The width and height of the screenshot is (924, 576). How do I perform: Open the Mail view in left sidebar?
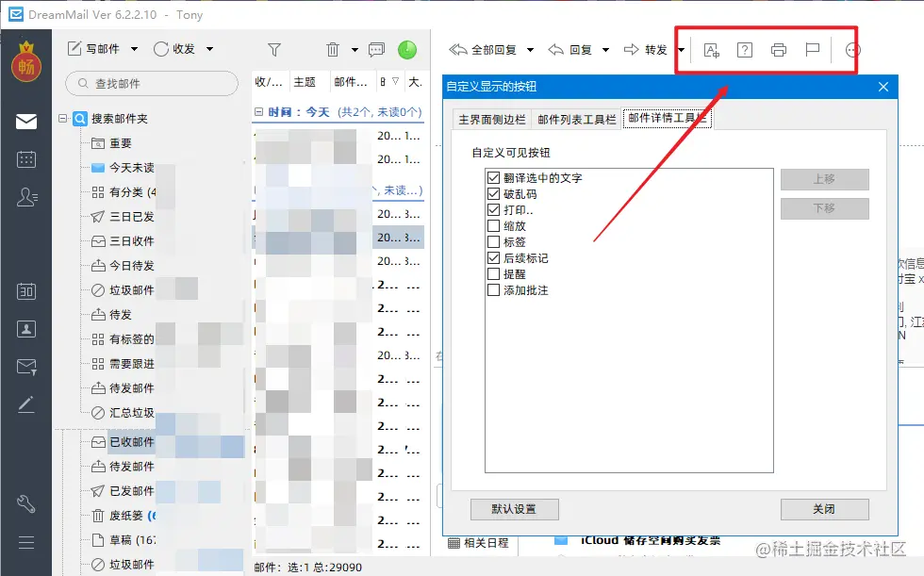coord(26,122)
